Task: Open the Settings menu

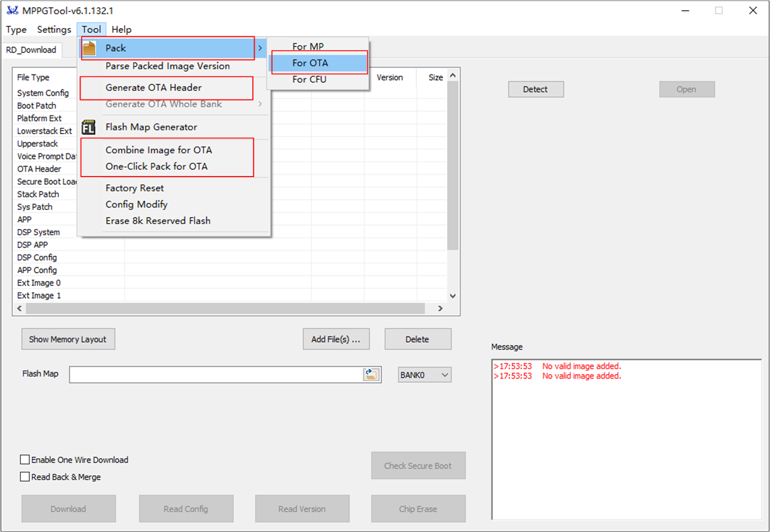Action: (x=54, y=29)
